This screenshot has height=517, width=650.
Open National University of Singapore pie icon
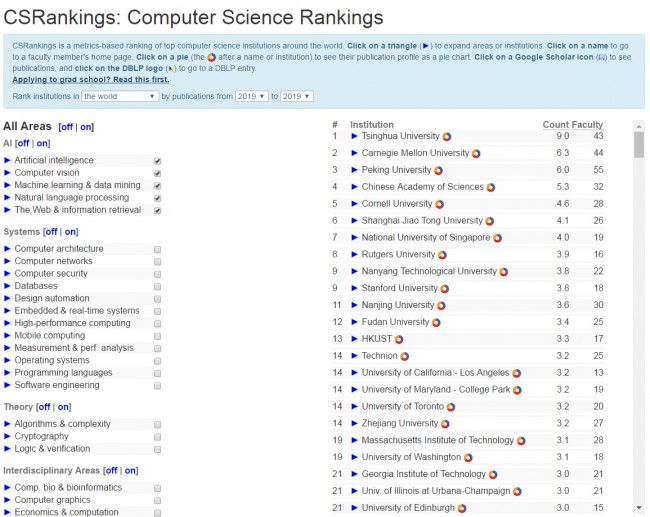(x=497, y=238)
